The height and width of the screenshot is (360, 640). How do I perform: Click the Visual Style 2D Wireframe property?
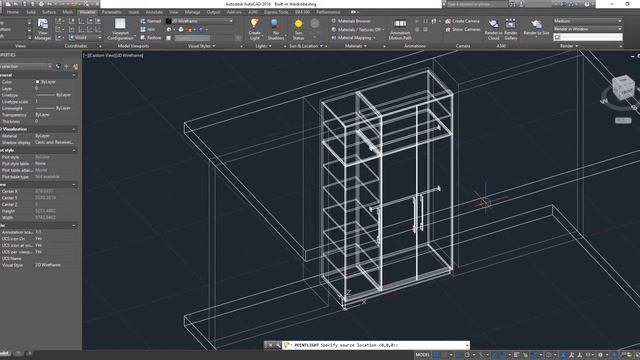pos(48,265)
